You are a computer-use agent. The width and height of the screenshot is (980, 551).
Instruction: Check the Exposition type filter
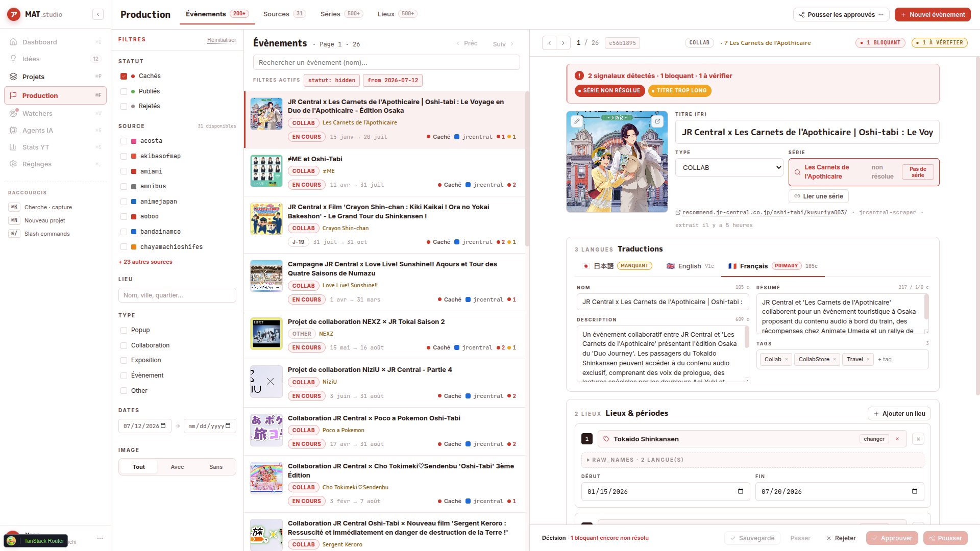pyautogui.click(x=124, y=360)
